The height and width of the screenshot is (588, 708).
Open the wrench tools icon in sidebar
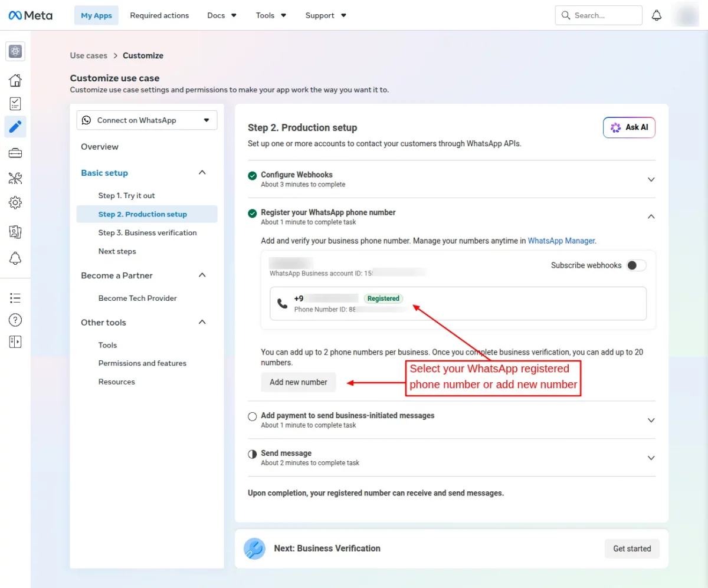(x=15, y=178)
